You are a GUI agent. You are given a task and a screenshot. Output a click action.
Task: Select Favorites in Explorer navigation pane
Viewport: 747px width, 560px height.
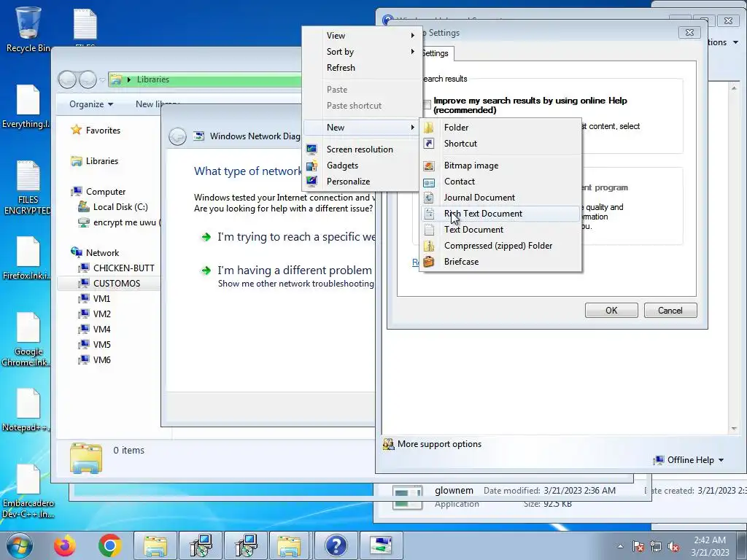96,130
